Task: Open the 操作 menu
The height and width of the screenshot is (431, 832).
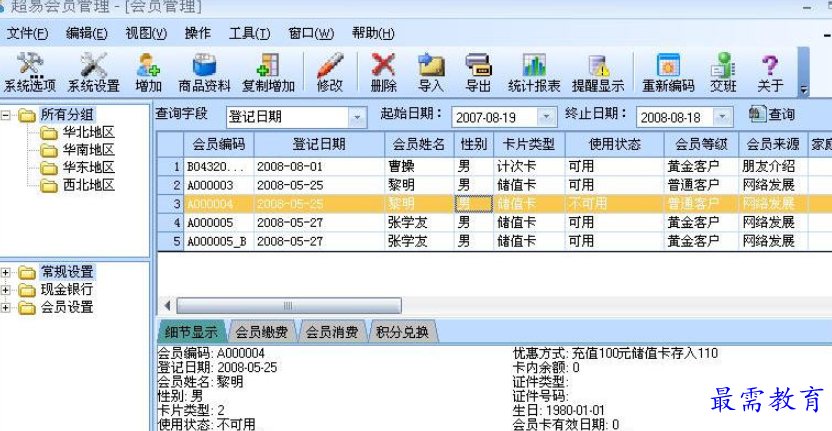Action: (x=197, y=33)
